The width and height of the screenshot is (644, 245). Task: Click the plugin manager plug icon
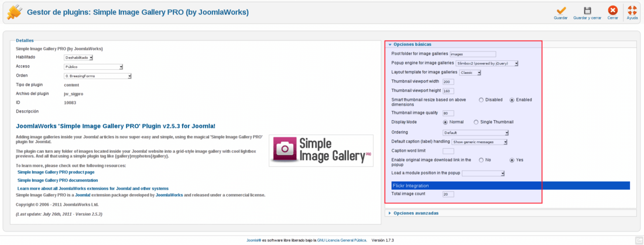point(14,12)
